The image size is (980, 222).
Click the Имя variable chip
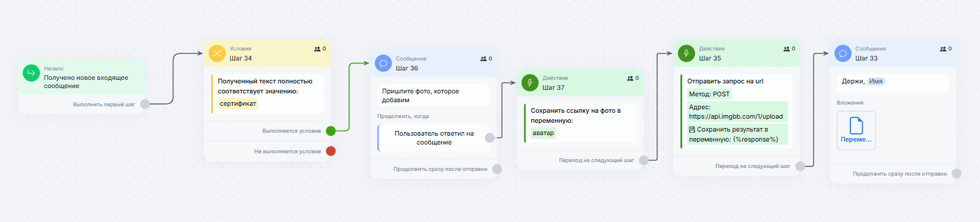[876, 82]
